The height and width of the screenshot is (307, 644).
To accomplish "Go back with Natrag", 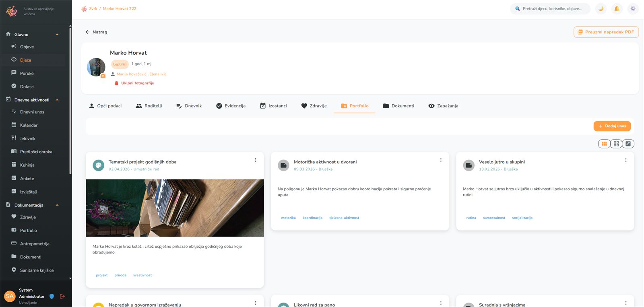I will click(x=96, y=32).
